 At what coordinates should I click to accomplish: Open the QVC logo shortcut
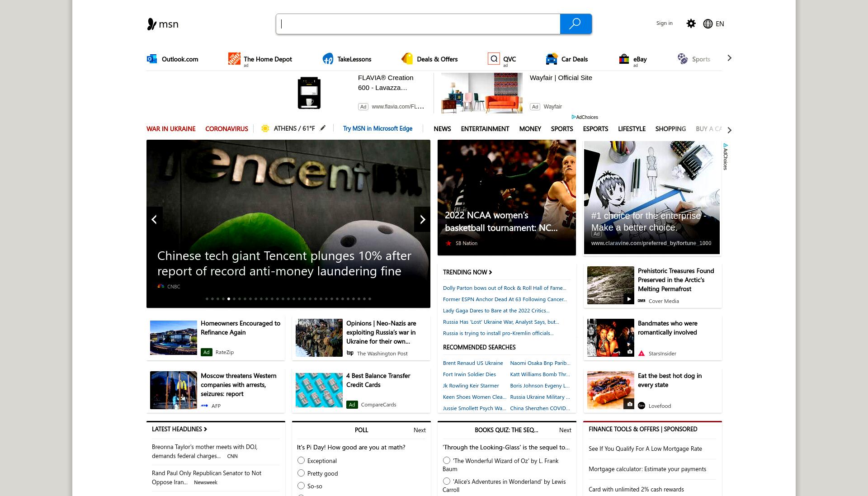pos(494,59)
